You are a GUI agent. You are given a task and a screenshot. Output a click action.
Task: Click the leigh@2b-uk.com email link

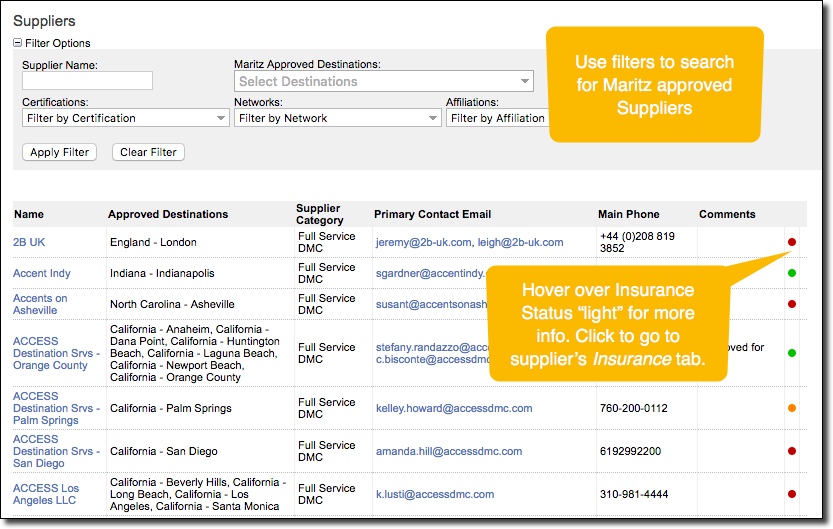[520, 242]
